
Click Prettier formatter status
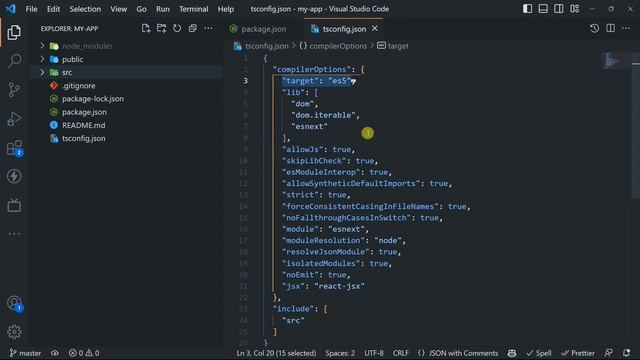[x=578, y=353]
